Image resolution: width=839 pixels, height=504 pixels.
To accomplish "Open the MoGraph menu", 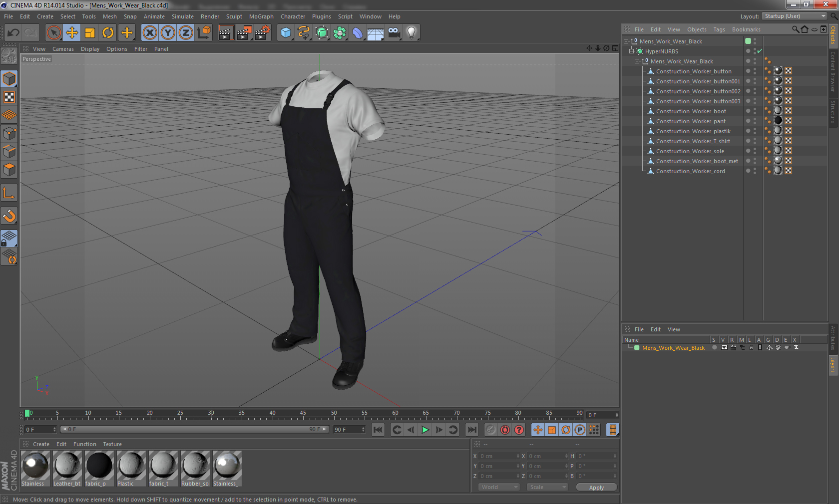I will pos(261,16).
